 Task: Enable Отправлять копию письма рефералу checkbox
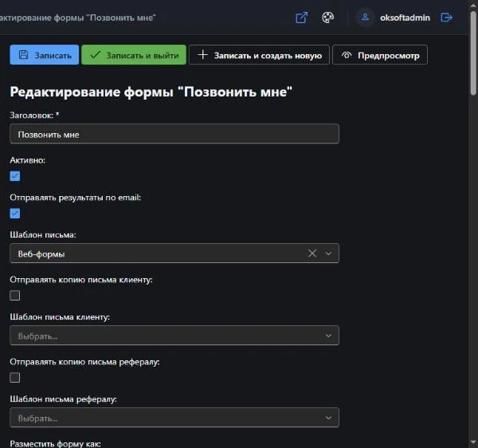(x=15, y=377)
